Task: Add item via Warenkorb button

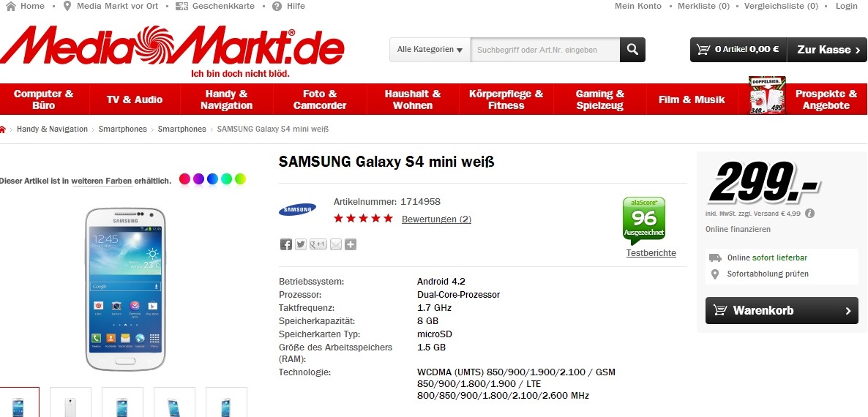Action: pos(782,310)
